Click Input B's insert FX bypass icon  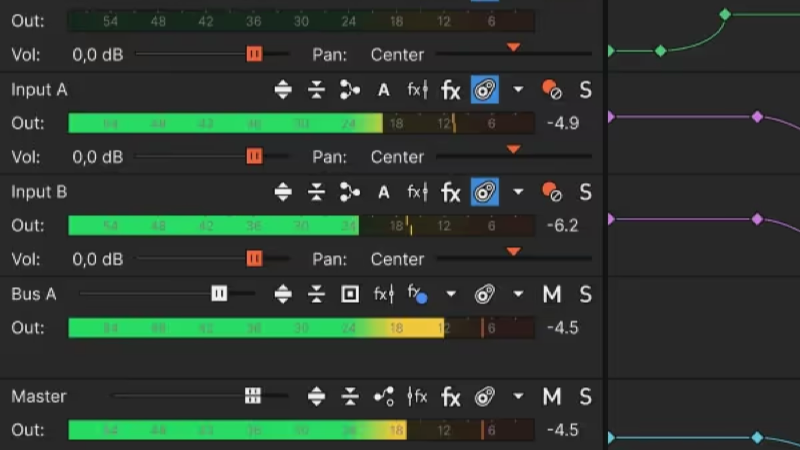[x=417, y=192]
